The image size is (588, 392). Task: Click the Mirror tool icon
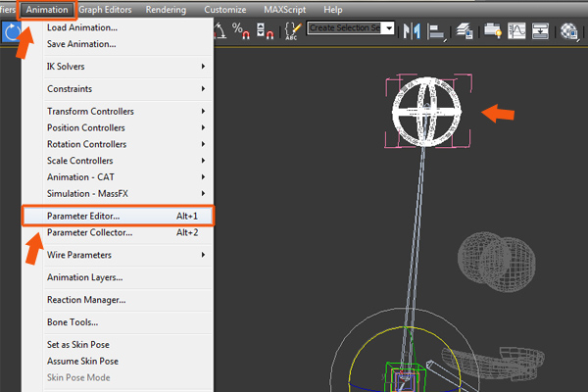pos(412,31)
